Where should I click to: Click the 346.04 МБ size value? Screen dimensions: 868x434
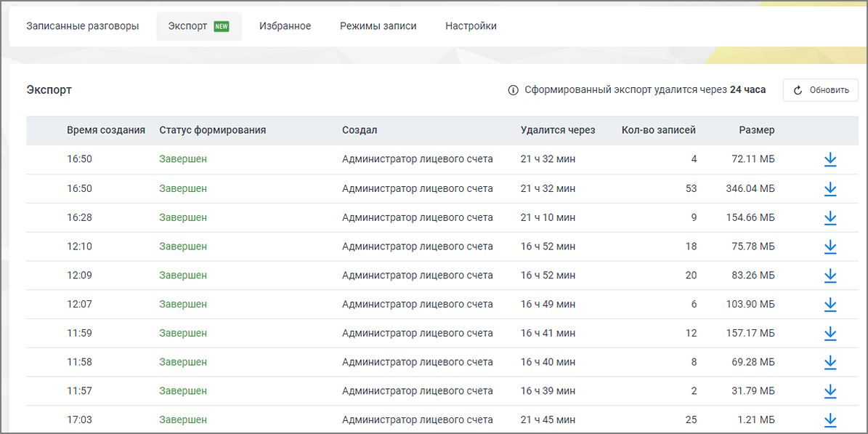click(750, 189)
